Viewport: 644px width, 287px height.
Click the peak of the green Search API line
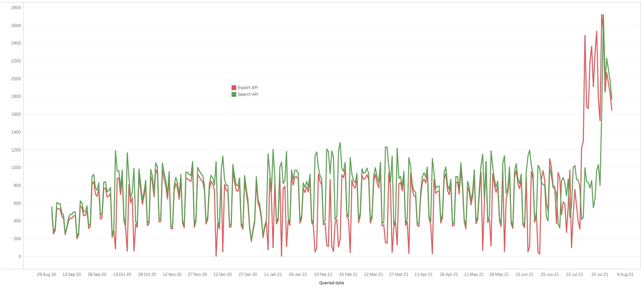coord(603,15)
